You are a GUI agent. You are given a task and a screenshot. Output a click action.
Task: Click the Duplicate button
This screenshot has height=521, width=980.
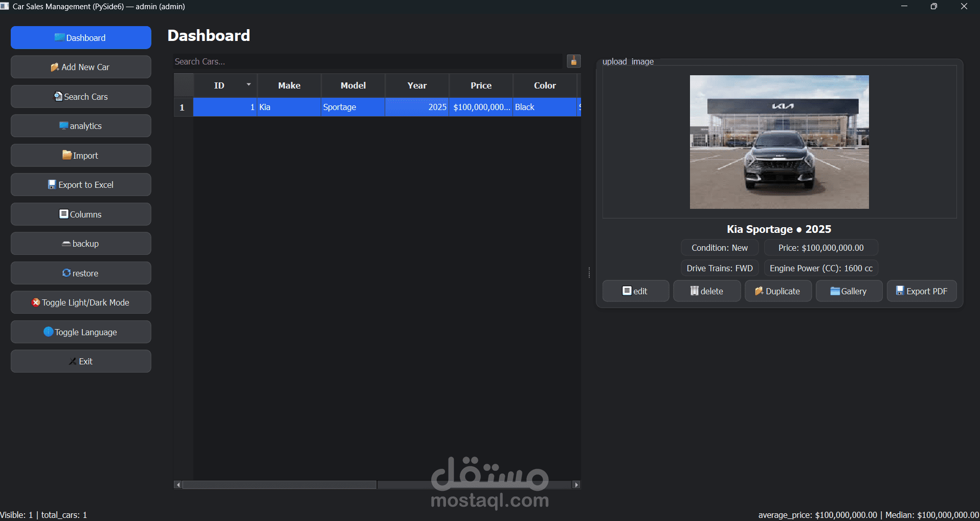pyautogui.click(x=778, y=291)
